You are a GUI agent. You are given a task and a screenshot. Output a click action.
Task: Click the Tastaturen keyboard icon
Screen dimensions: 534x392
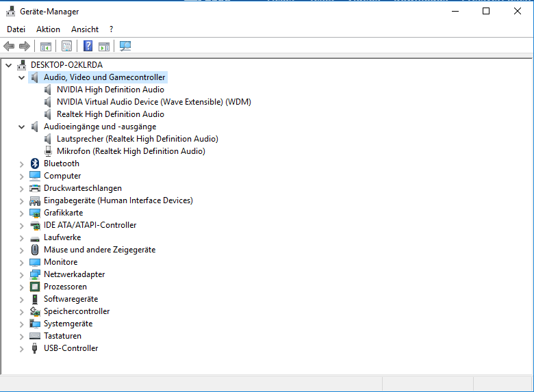pyautogui.click(x=35, y=336)
